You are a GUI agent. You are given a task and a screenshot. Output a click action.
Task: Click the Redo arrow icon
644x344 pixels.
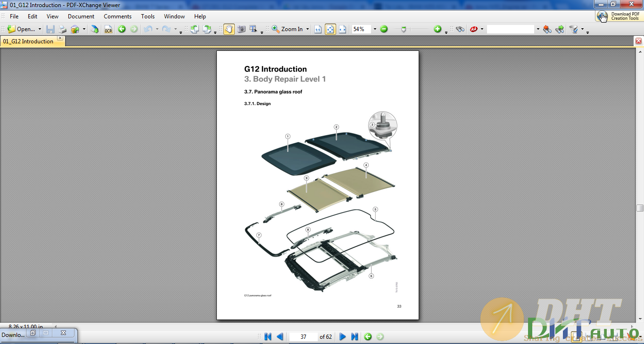click(x=166, y=29)
